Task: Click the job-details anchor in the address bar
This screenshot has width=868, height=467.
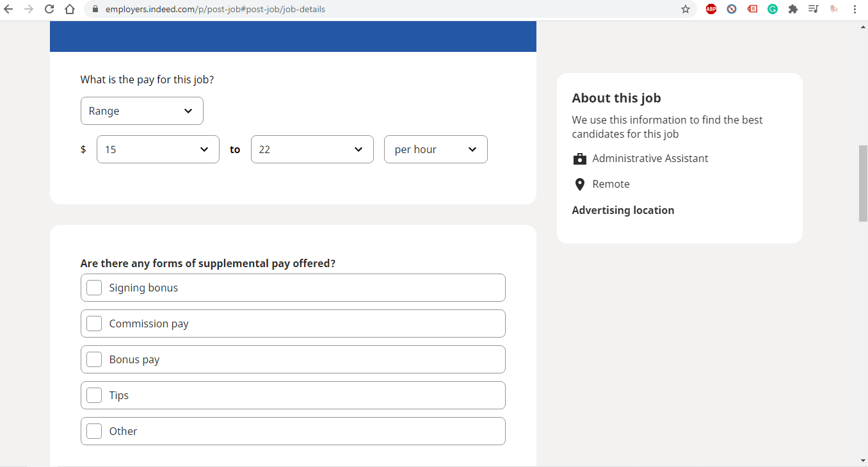Action: coord(302,9)
